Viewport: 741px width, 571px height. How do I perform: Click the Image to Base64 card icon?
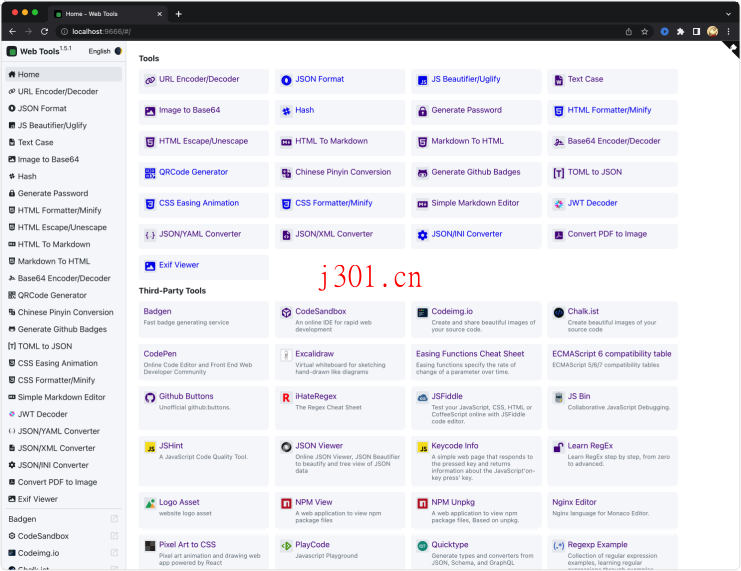[x=150, y=111]
